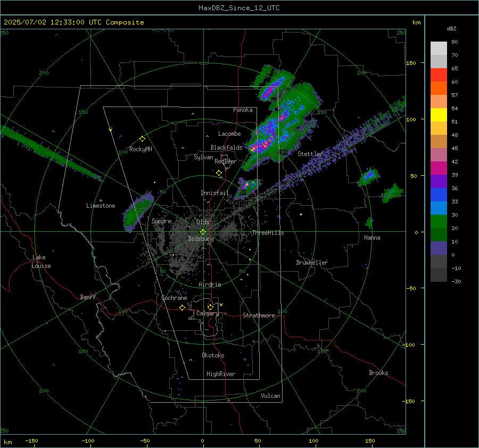Select the orange 57-60 dBZ legend swatch
Image resolution: width=479 pixels, height=448 pixels.
click(439, 88)
